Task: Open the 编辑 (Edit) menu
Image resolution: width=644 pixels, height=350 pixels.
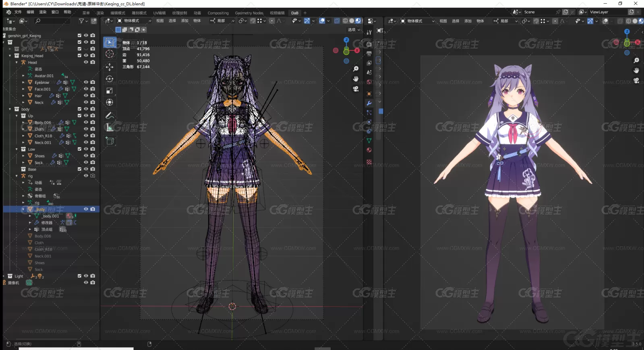Action: (x=31, y=12)
